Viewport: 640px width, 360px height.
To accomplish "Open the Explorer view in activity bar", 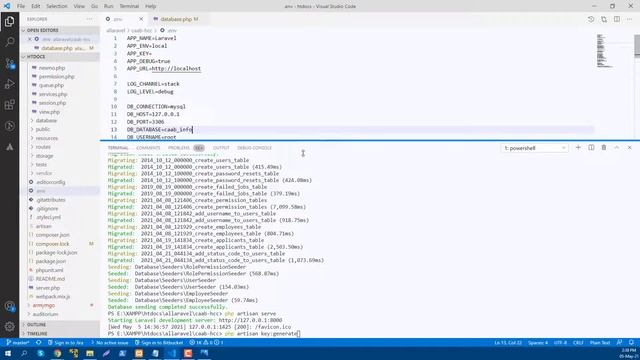I will coord(9,21).
